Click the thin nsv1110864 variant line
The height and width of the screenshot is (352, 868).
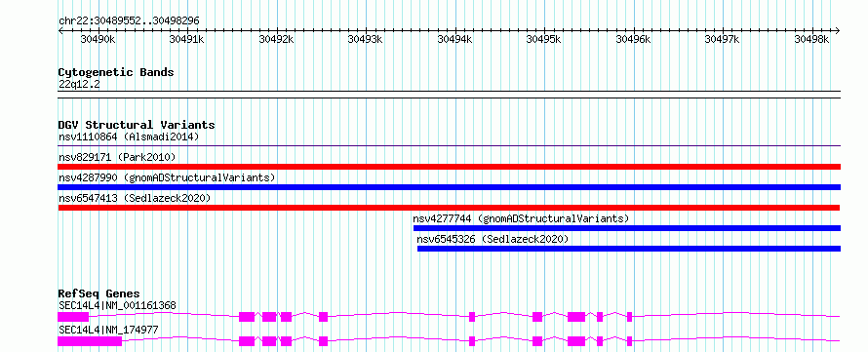[x=449, y=146]
